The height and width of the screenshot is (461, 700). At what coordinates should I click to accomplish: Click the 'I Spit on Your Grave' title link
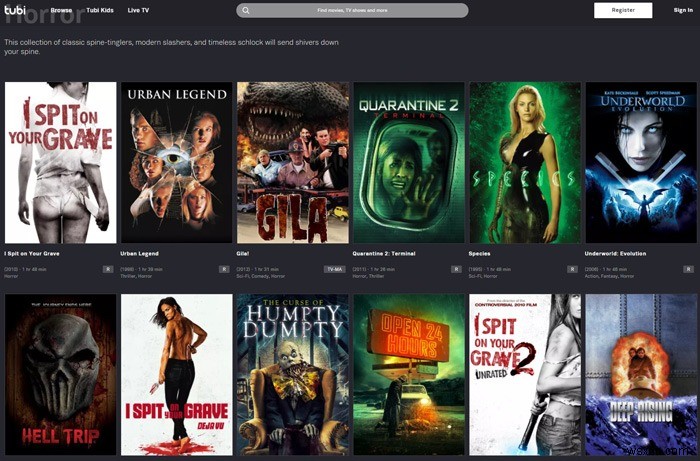[x=32, y=253]
